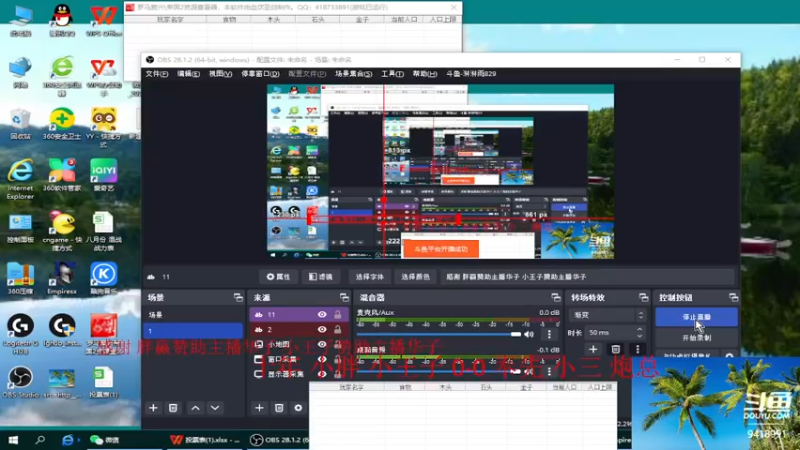Open the 文件(F) menu

[x=157, y=74]
